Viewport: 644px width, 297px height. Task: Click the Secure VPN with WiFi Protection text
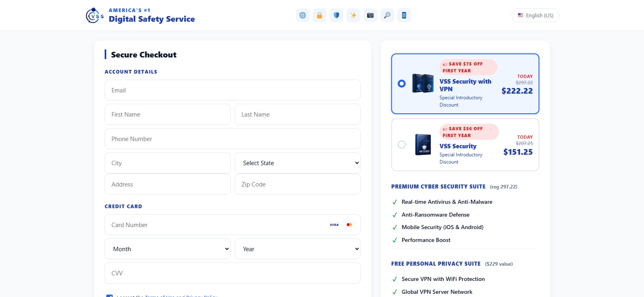pos(443,279)
